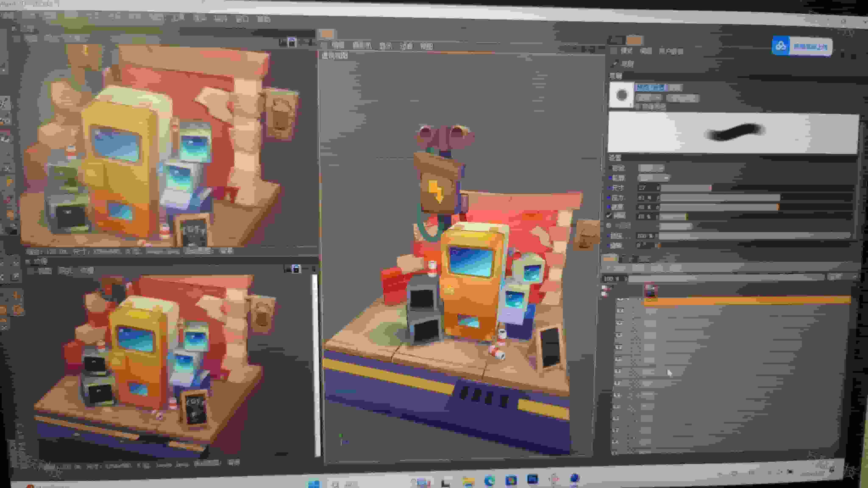Open the blend mode dropdown right of opacity slider
868x488 pixels.
coord(842,276)
